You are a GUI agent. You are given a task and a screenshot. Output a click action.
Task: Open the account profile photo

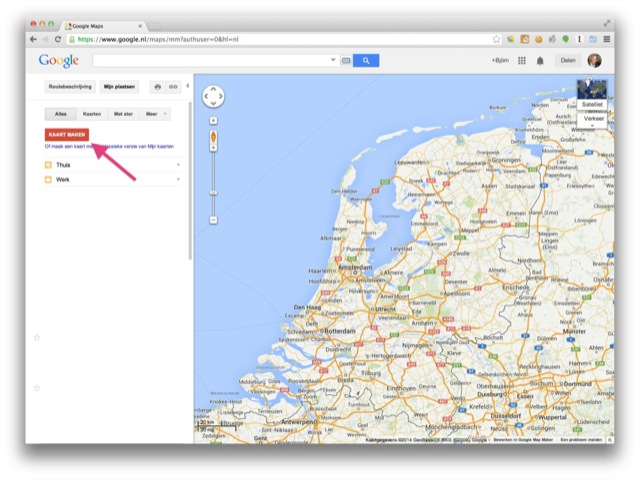point(594,60)
